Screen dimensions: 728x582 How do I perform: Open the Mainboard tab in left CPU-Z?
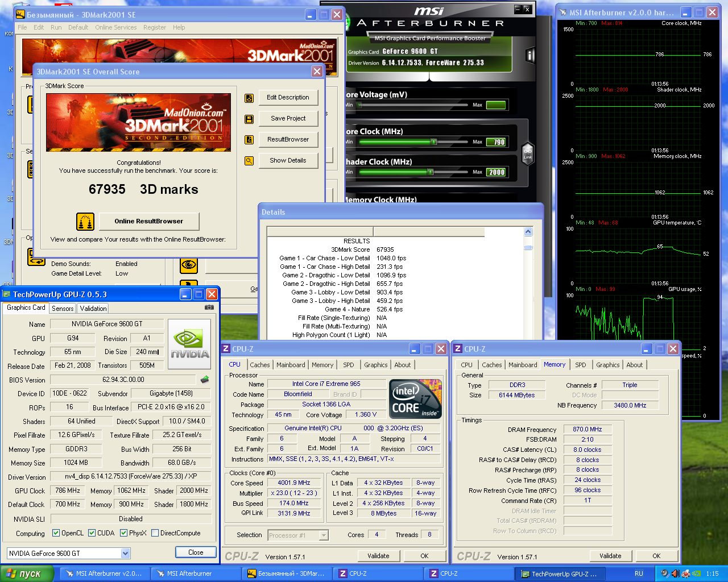(x=291, y=365)
